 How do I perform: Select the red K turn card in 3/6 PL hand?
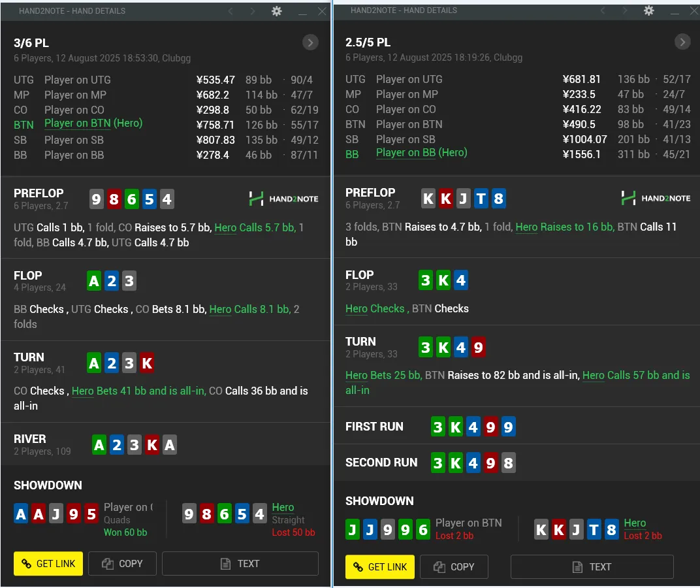147,363
